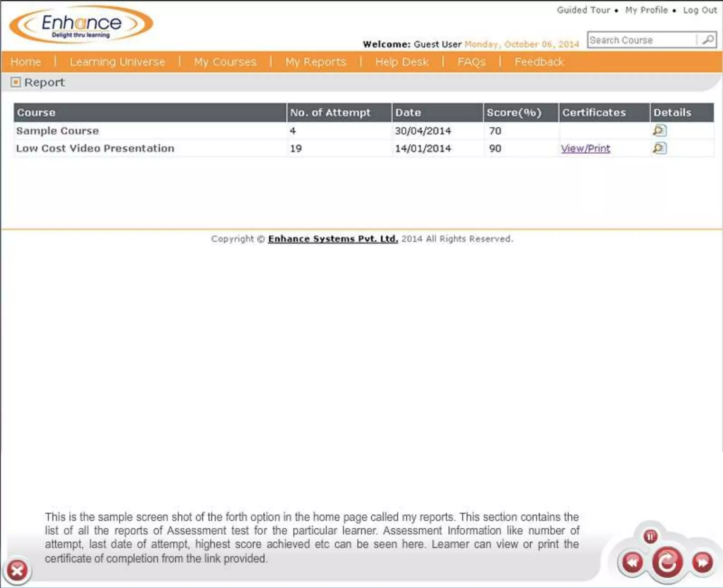Click View/Print certificate link
The width and height of the screenshot is (723, 588).
585,148
